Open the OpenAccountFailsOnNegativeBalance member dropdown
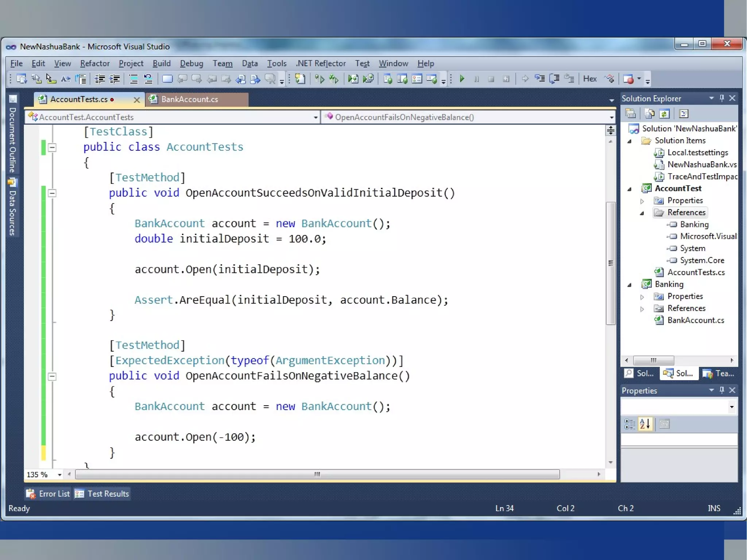 pos(611,117)
